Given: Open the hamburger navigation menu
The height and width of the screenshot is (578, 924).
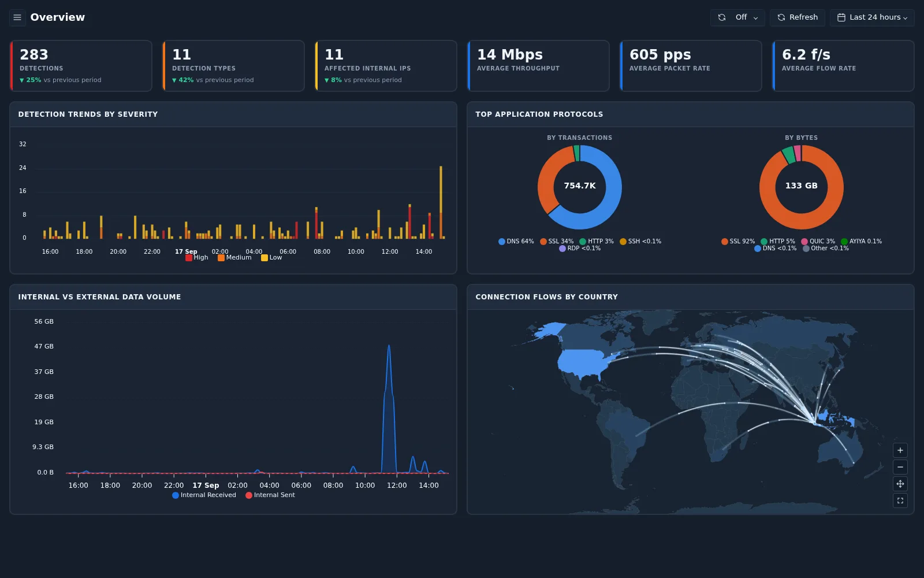Looking at the screenshot, I should 17,17.
